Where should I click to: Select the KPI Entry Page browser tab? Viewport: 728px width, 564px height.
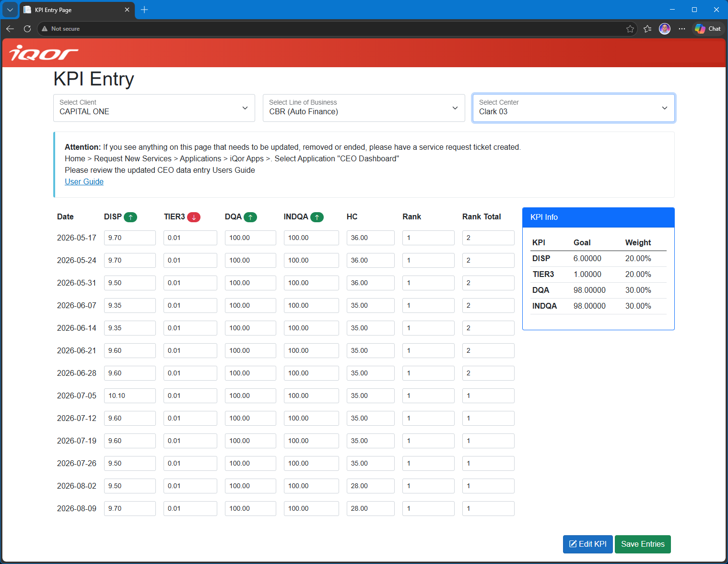click(x=77, y=10)
